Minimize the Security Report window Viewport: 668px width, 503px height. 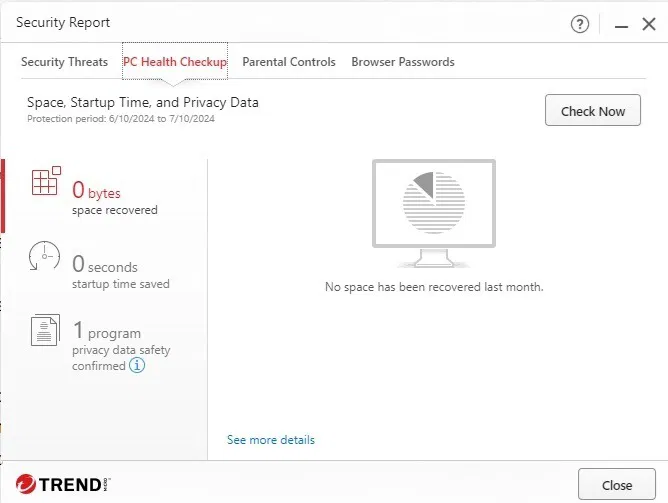[621, 25]
